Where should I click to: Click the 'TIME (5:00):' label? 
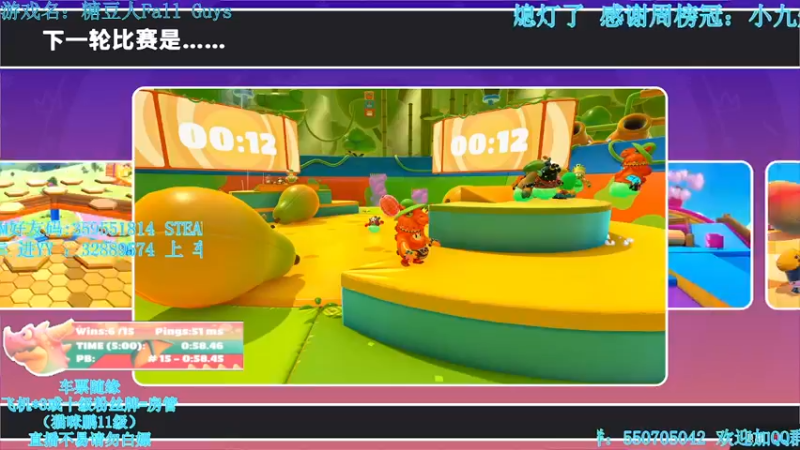click(x=109, y=345)
